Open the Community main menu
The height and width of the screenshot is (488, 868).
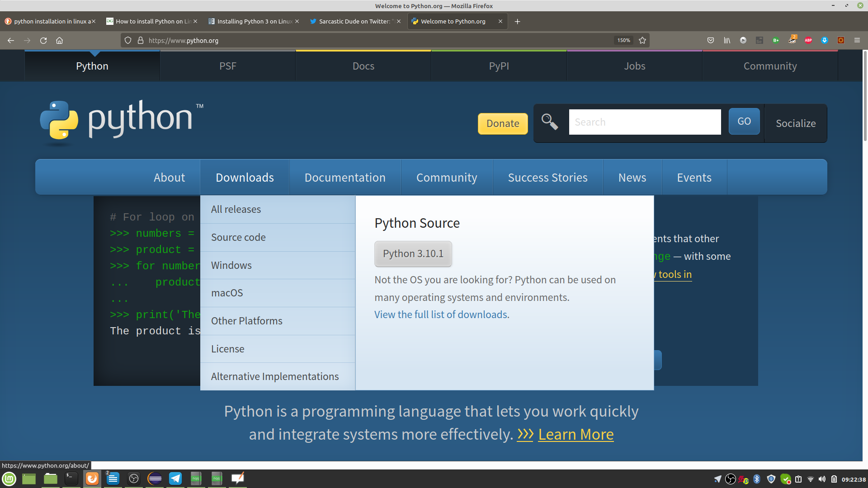tap(447, 177)
